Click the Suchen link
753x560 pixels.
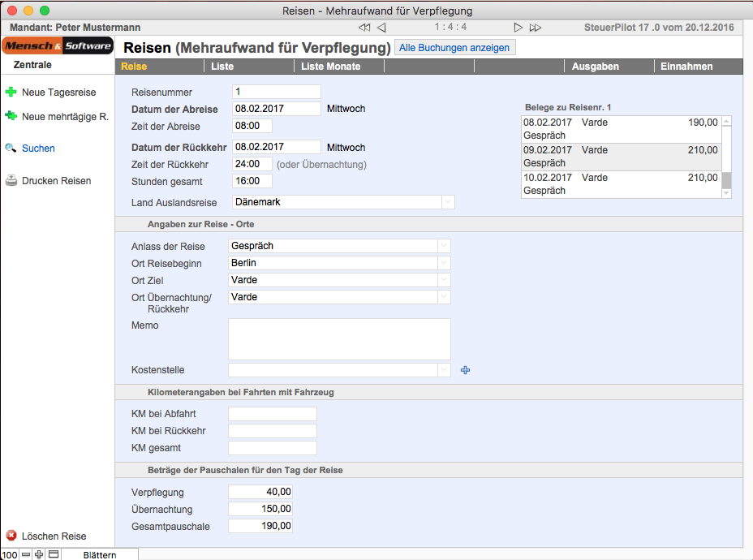click(x=38, y=149)
